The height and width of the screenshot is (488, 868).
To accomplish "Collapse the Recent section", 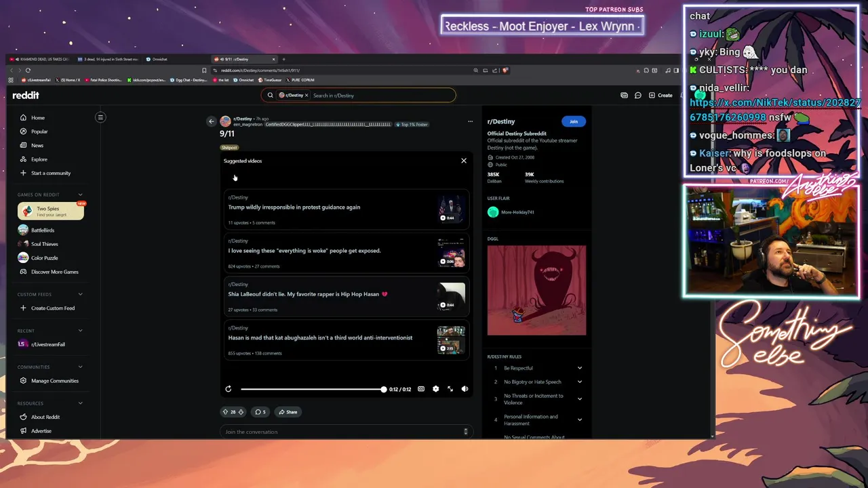I will point(80,331).
